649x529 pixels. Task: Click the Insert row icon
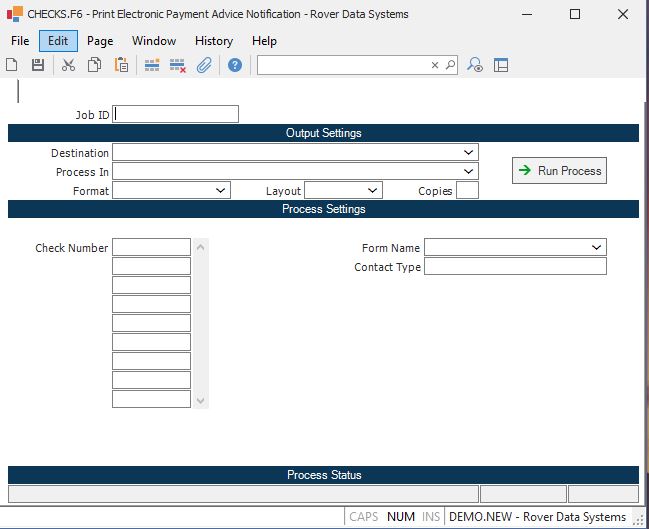(152, 65)
